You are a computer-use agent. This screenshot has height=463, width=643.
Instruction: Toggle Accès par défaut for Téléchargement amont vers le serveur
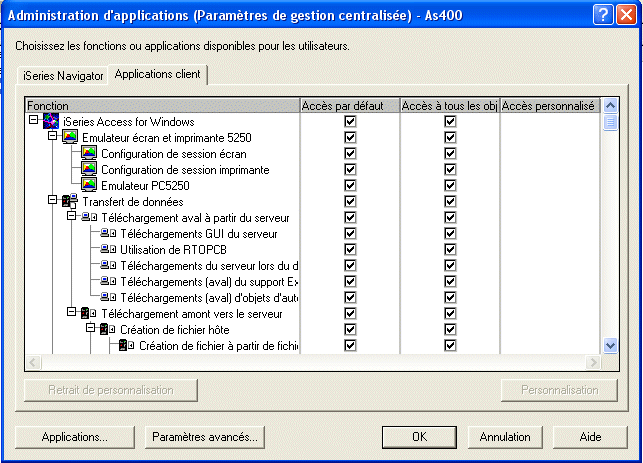pyautogui.click(x=350, y=313)
